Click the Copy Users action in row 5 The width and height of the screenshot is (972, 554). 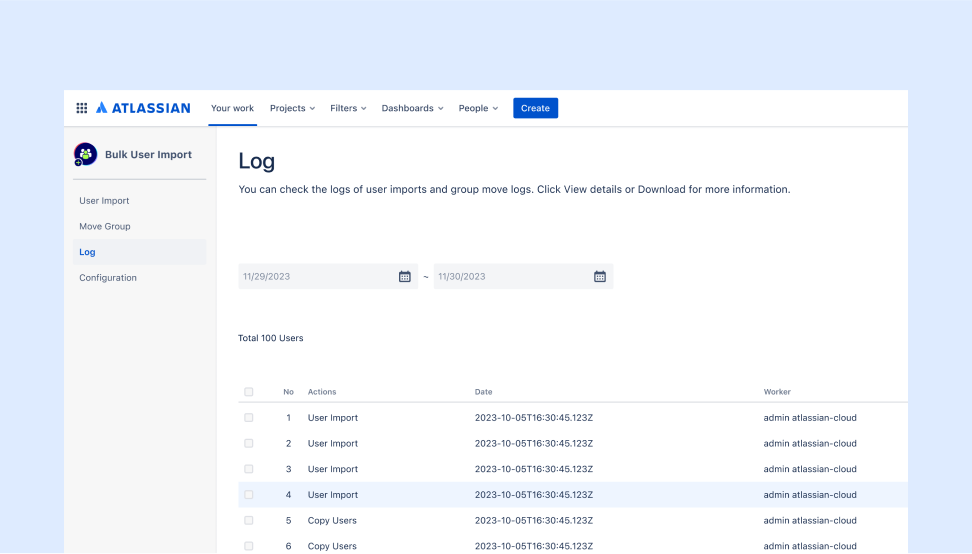coord(332,521)
